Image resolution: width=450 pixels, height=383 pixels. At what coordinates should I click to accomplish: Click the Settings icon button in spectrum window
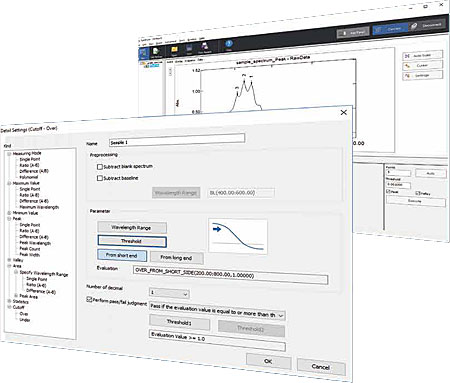coord(423,75)
